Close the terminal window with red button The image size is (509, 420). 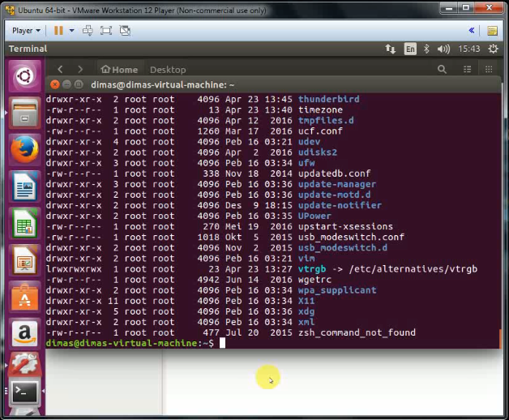(55, 85)
